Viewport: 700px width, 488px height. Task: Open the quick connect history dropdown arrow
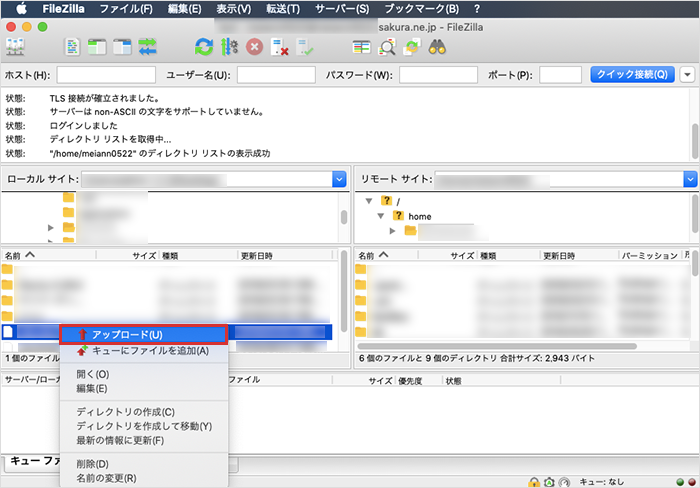688,75
